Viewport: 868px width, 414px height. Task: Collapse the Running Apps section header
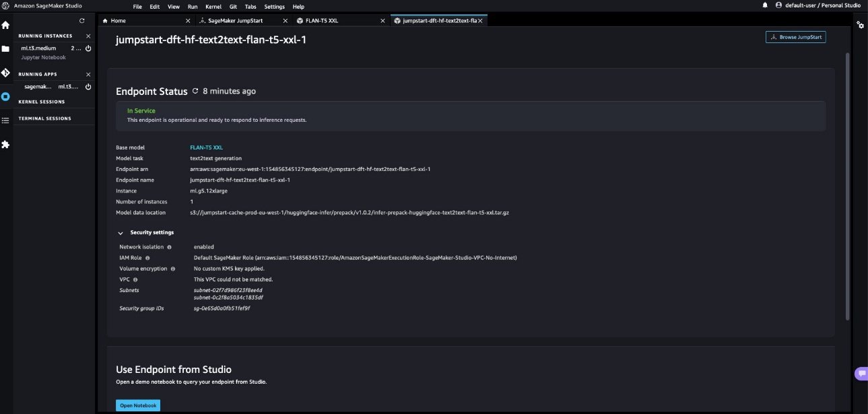38,74
